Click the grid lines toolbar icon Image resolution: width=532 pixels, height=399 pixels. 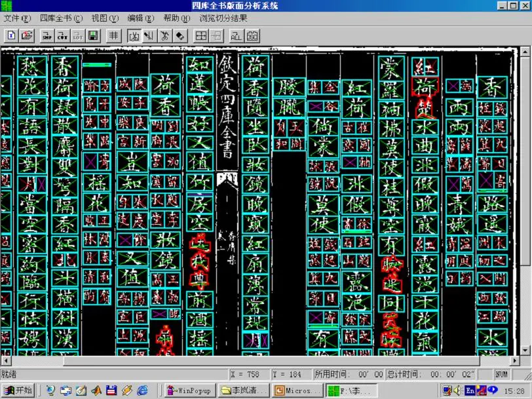click(114, 35)
